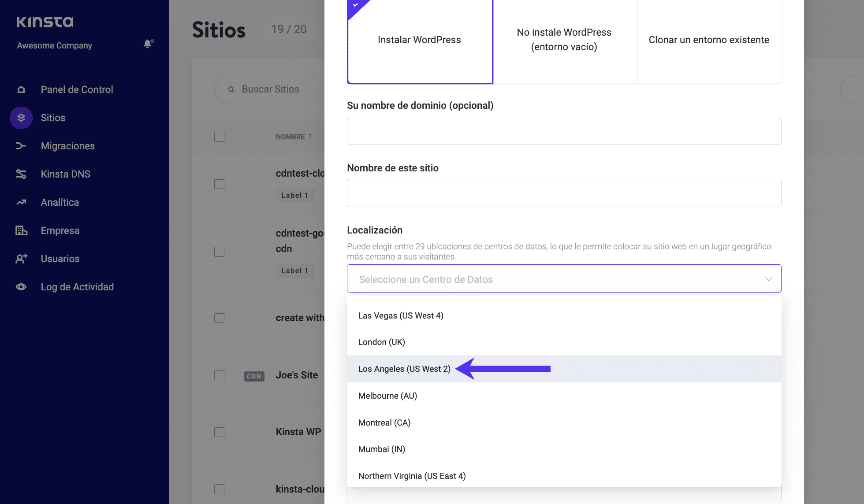Open the Migraciones menu link

click(x=67, y=146)
